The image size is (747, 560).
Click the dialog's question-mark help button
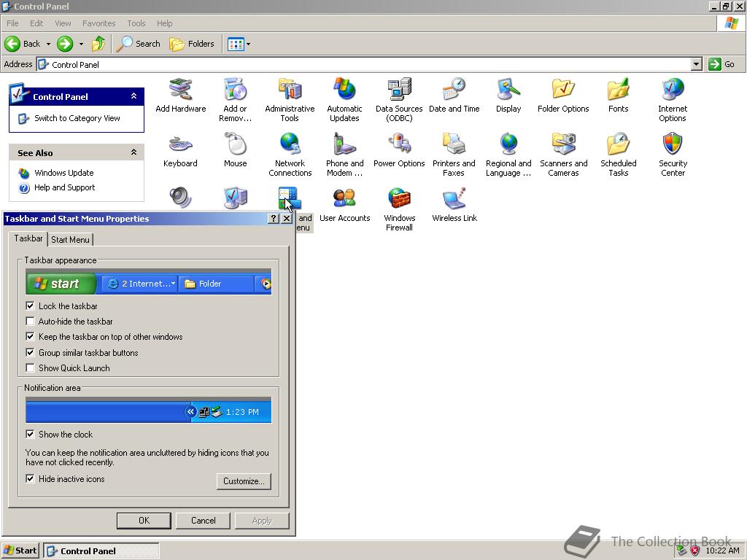(x=273, y=218)
